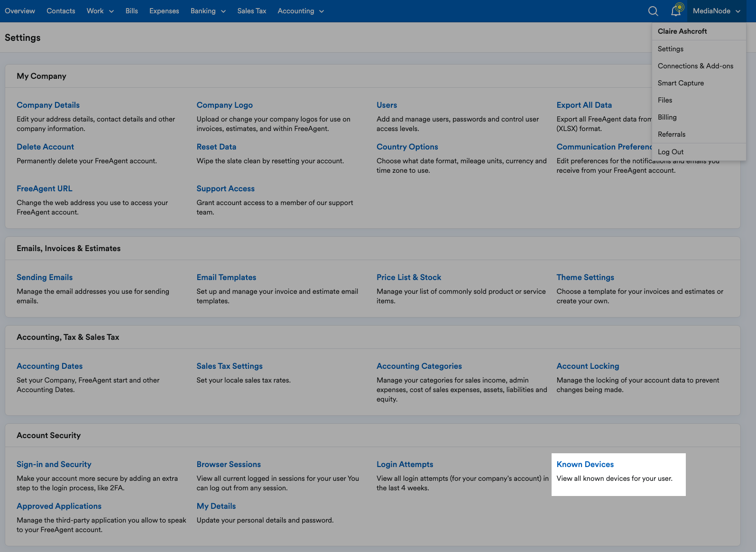Select Referrals in the account menu
The width and height of the screenshot is (756, 552).
672,134
